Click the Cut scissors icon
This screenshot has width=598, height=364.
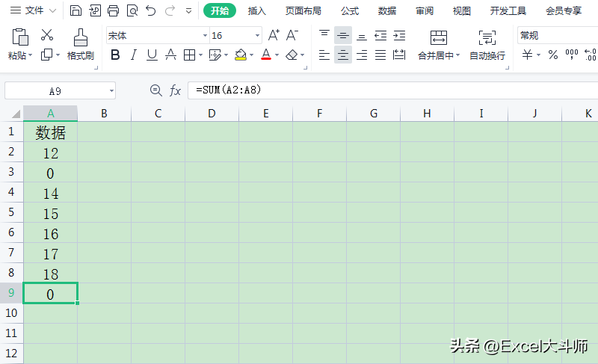point(47,34)
